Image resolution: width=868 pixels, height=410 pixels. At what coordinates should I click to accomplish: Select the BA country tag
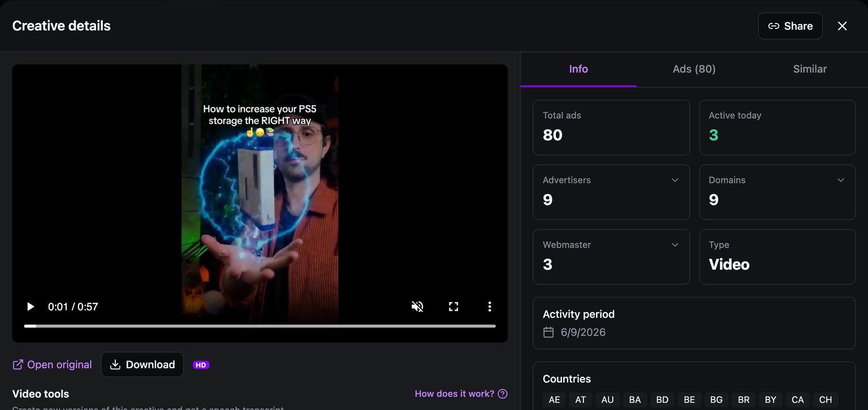coord(635,400)
